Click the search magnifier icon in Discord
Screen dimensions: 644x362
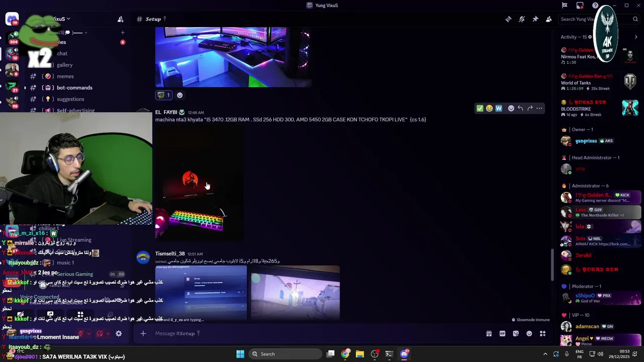click(635, 19)
